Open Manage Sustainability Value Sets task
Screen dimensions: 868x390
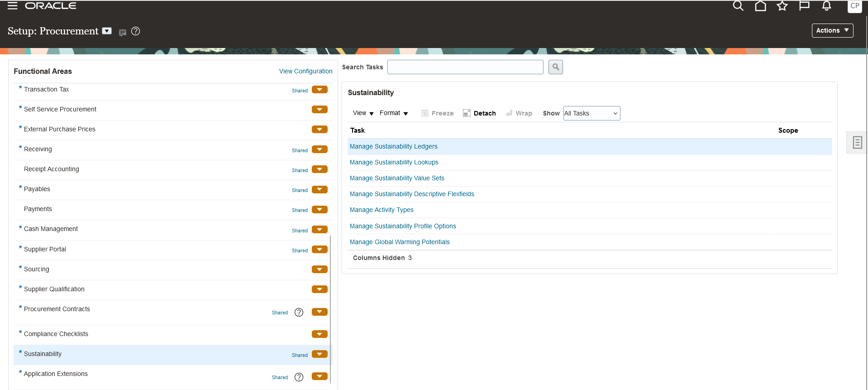(397, 178)
